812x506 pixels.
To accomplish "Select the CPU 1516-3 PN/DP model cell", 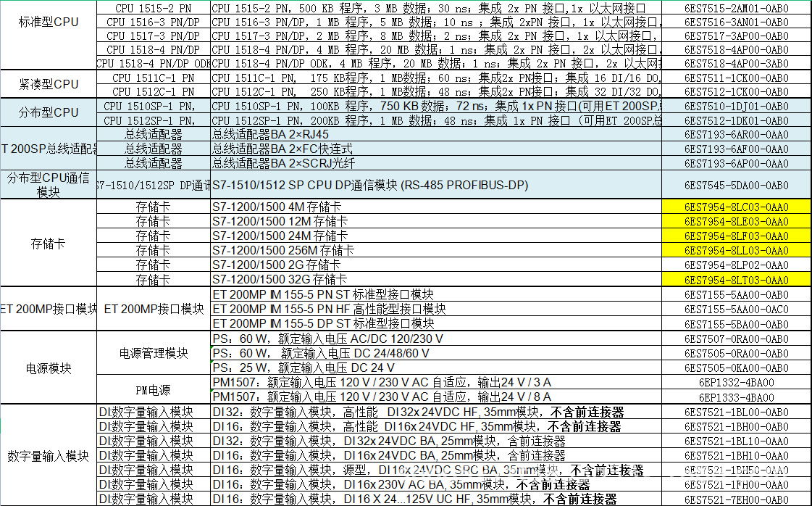I will (x=154, y=22).
